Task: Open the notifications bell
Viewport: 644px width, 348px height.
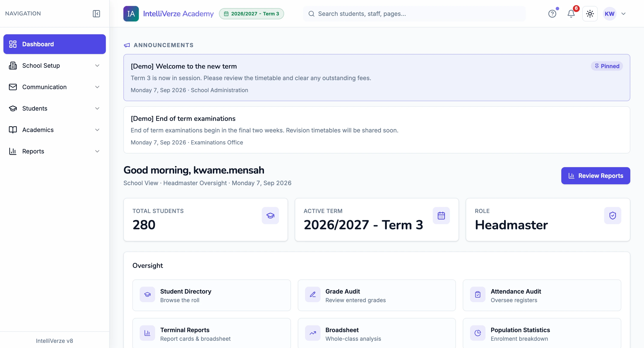Action: coord(571,13)
